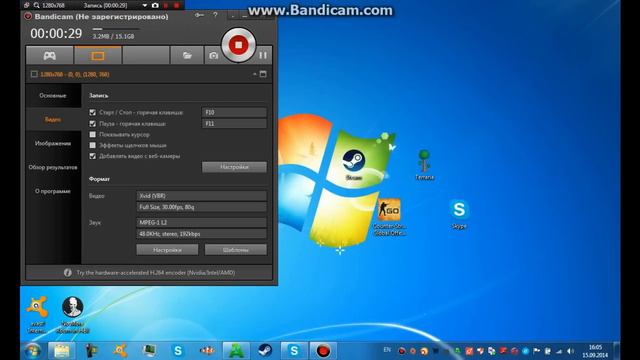Select screen rectangle recording mode tab
This screenshot has width=640, height=360.
click(x=98, y=56)
